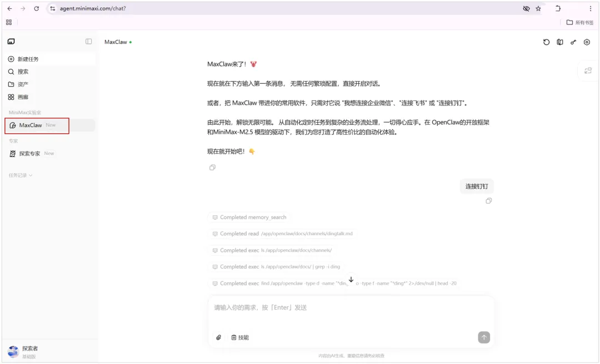This screenshot has width=600, height=364.
Task: Click the 连接钉钉 message bubble
Action: (x=477, y=186)
